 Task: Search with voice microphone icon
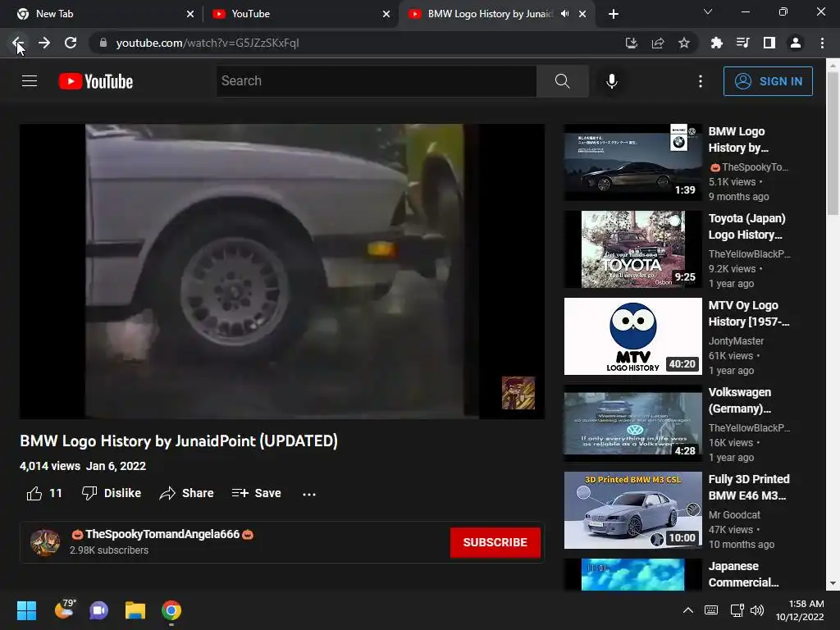tap(612, 81)
